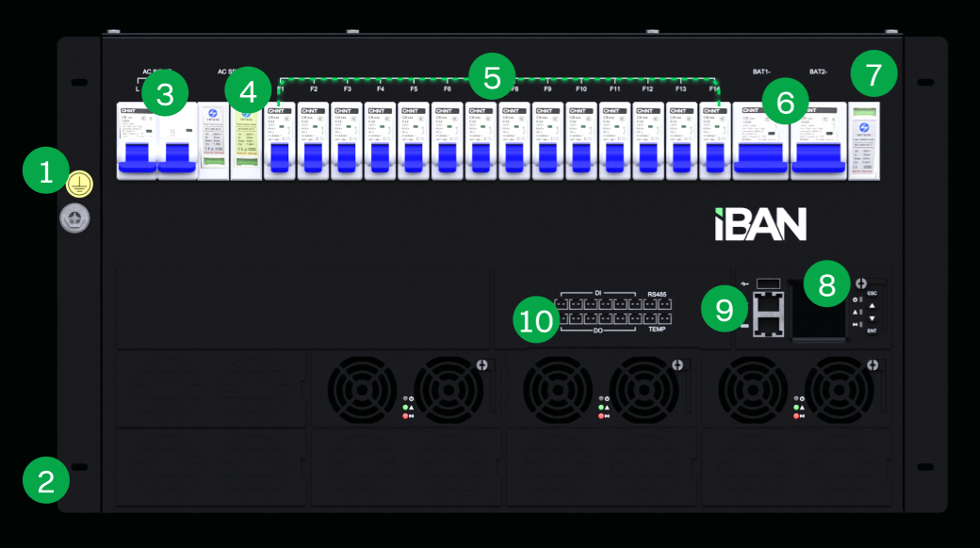This screenshot has height=548, width=980.
Task: Click hotspot number 7 at top right
Action: click(x=874, y=74)
